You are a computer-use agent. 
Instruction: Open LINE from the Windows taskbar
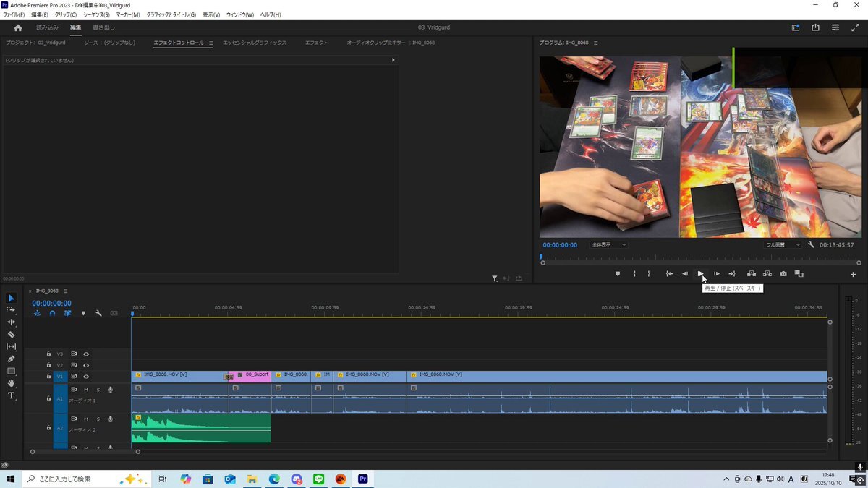pyautogui.click(x=318, y=479)
